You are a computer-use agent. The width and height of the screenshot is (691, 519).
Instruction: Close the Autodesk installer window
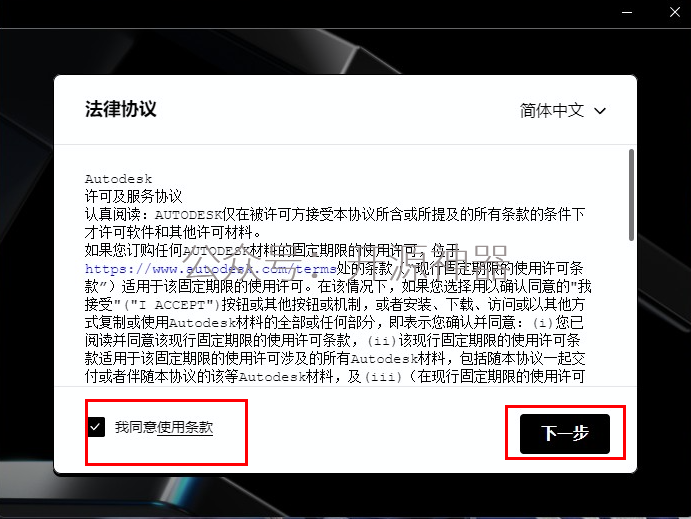(x=675, y=12)
